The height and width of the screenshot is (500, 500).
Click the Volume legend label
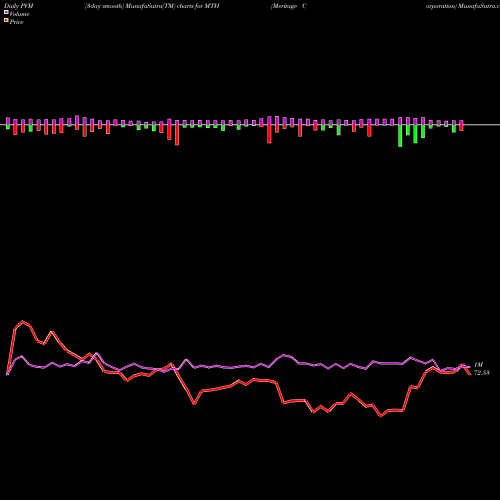[19, 14]
